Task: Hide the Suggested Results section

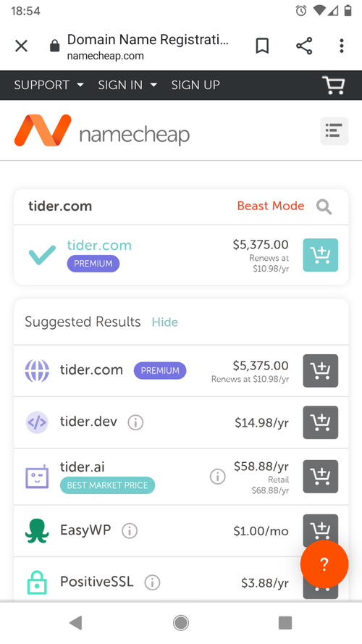Action: 164,322
